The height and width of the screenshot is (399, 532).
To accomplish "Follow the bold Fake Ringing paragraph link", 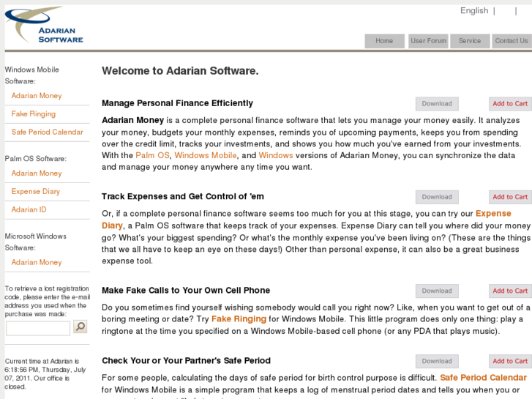I will (x=239, y=319).
